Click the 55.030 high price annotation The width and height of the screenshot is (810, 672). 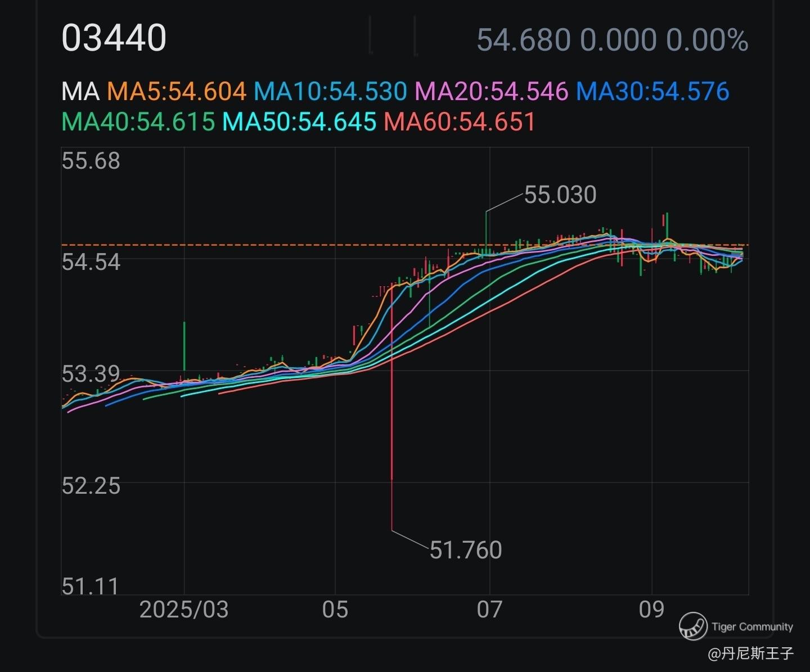point(560,195)
